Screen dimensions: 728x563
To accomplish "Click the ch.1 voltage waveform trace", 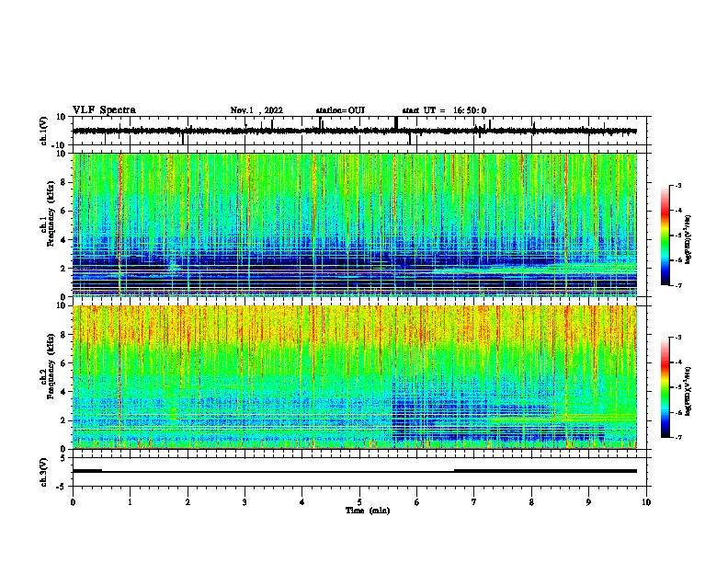I will (x=355, y=131).
